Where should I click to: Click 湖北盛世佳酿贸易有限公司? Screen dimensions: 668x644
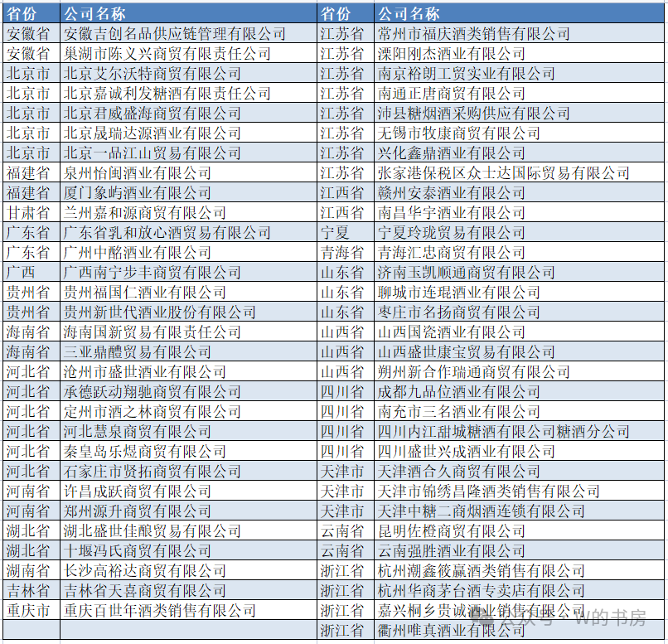pos(188,530)
